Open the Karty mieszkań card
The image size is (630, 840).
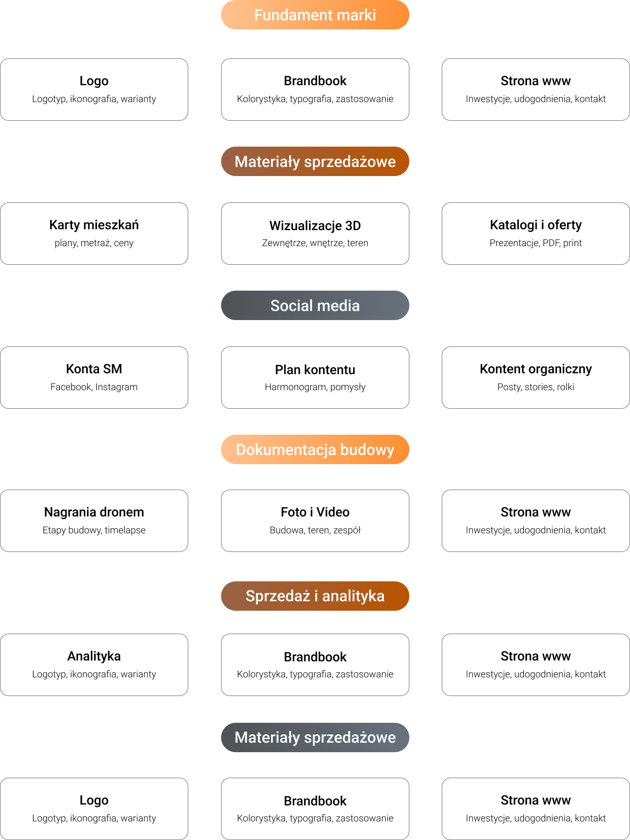tap(94, 234)
